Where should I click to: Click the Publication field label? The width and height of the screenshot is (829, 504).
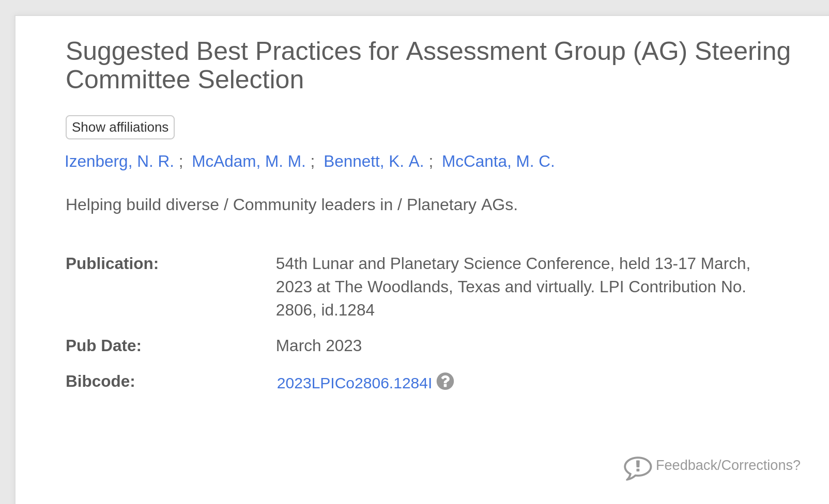click(x=112, y=264)
